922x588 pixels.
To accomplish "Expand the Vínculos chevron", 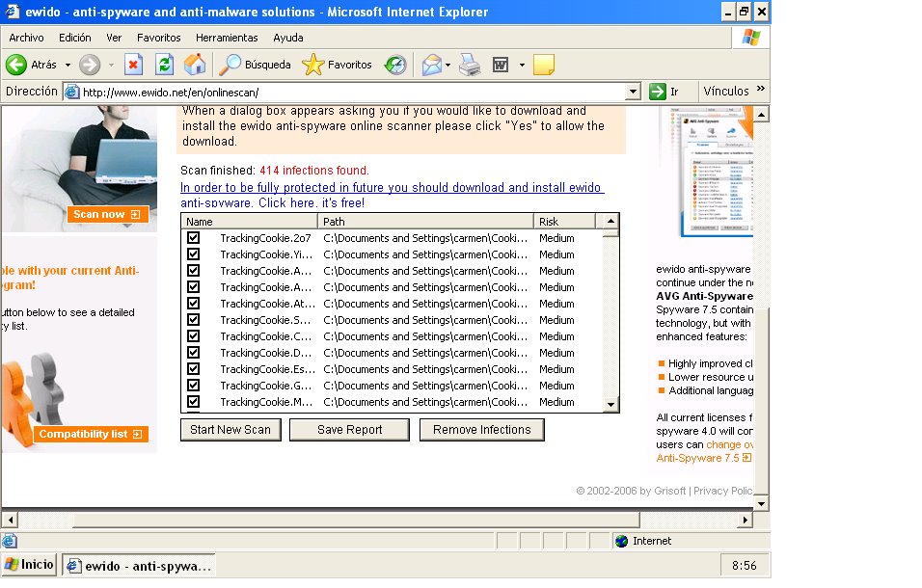I will 761,89.
